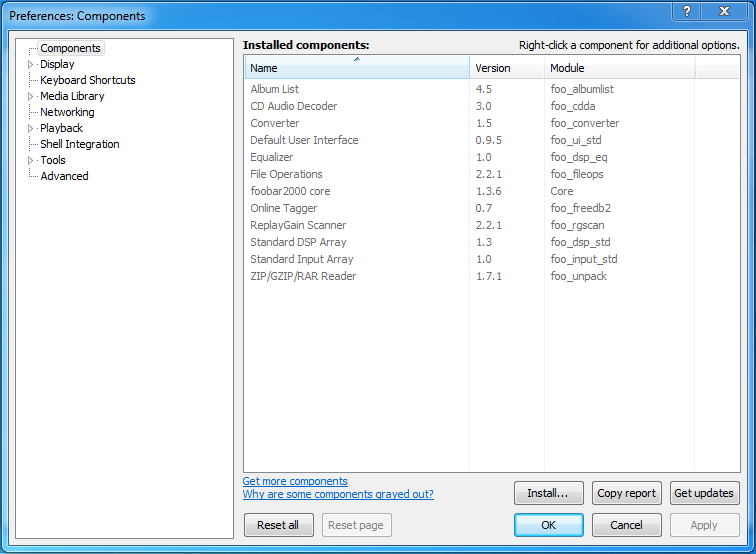Click the foo_dsp_eq module cell

pyautogui.click(x=579, y=157)
